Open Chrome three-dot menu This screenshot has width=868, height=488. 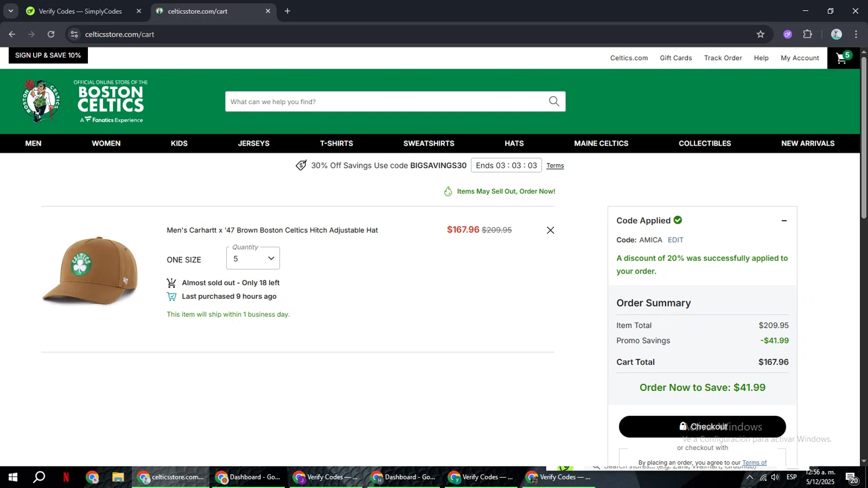pos(856,34)
